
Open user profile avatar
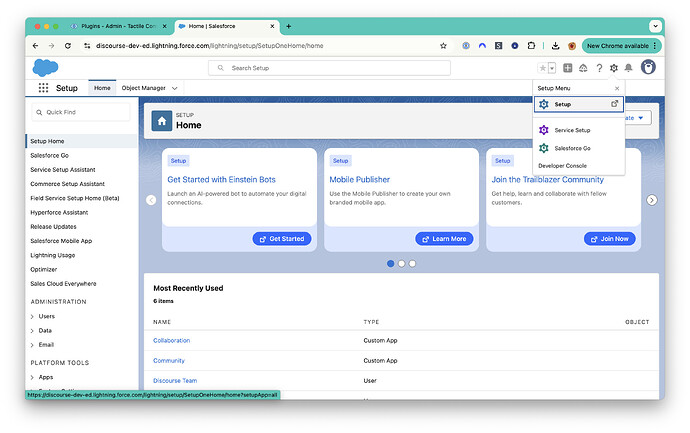point(648,67)
